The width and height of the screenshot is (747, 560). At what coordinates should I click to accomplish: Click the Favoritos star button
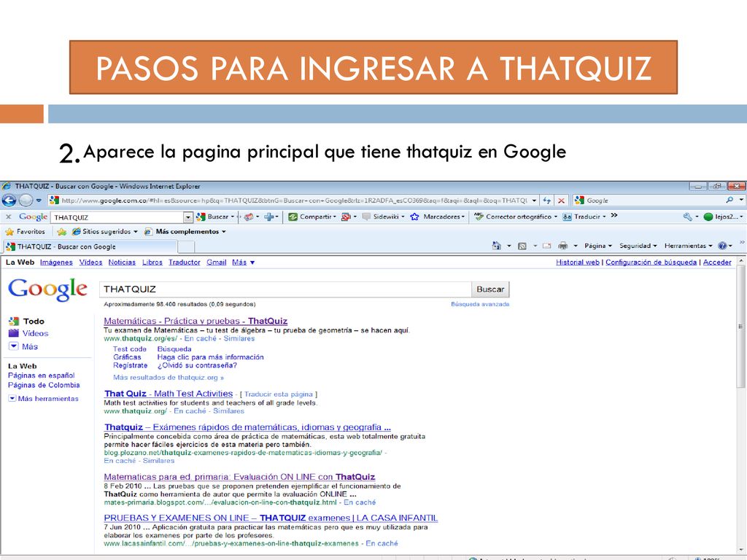[x=26, y=231]
